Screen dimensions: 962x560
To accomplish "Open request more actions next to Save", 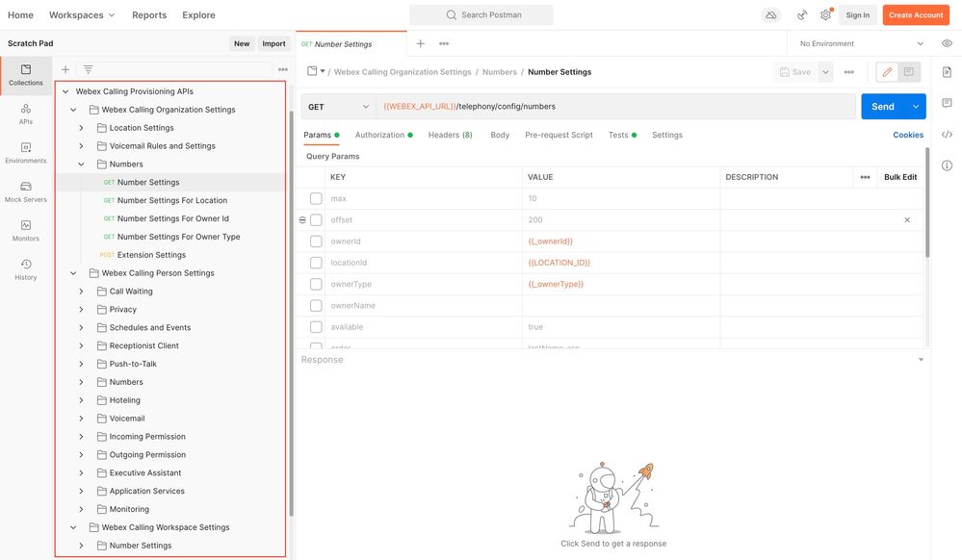I will [849, 72].
